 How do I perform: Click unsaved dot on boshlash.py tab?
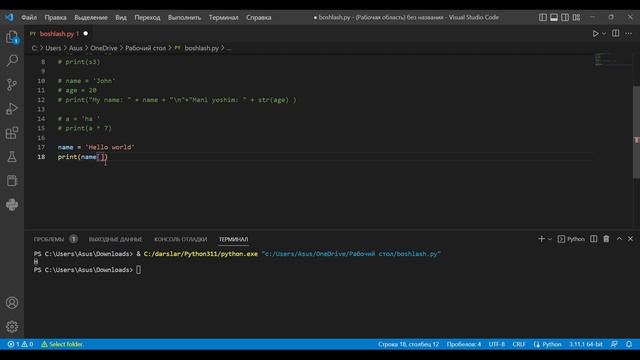tap(86, 33)
